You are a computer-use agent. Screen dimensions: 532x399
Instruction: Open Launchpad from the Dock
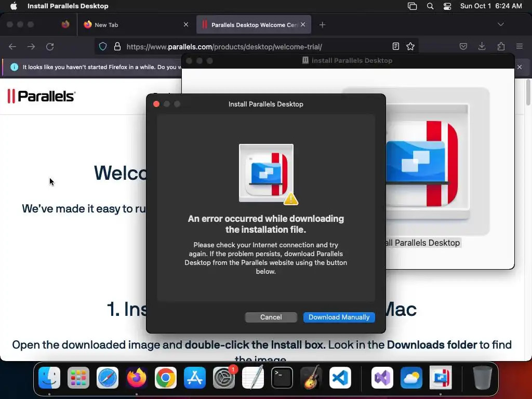(78, 378)
